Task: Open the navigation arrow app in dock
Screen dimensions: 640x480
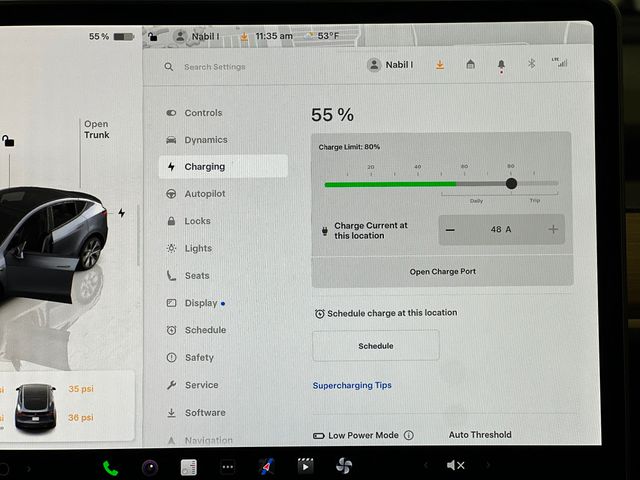Action: (267, 466)
